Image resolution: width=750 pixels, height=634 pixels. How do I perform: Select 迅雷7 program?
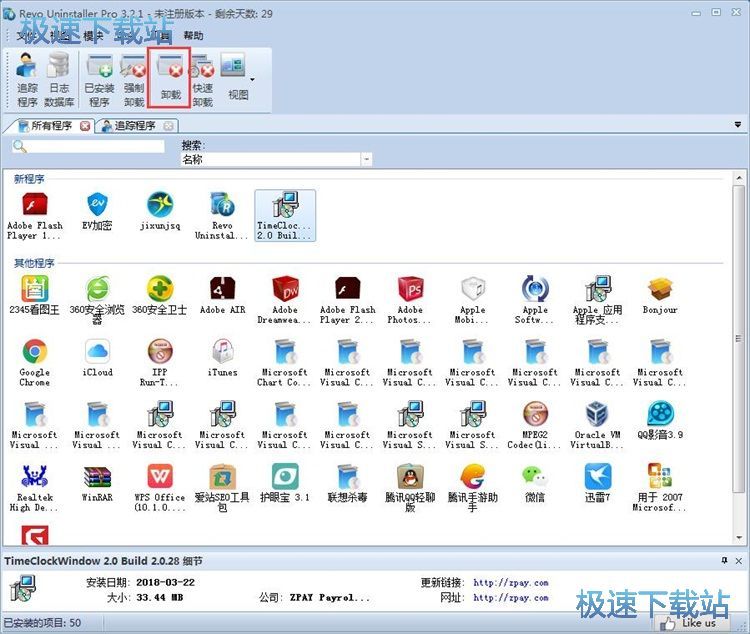pos(597,483)
